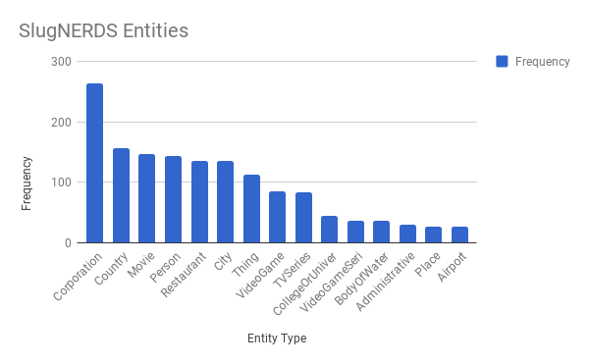This screenshot has width=589, height=364.
Task: Click the SlugNERDS Entities chart title
Action: coord(104,30)
